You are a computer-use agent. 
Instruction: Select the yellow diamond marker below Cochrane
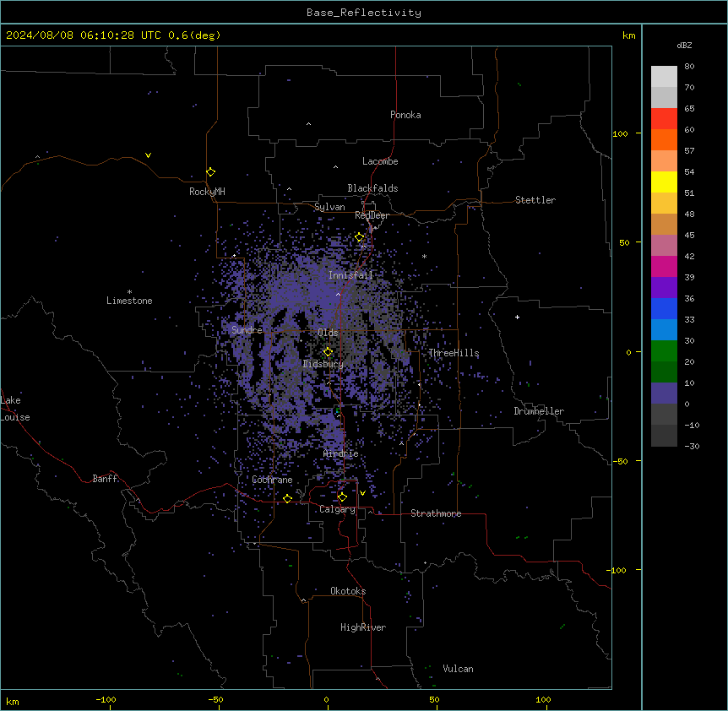[287, 498]
